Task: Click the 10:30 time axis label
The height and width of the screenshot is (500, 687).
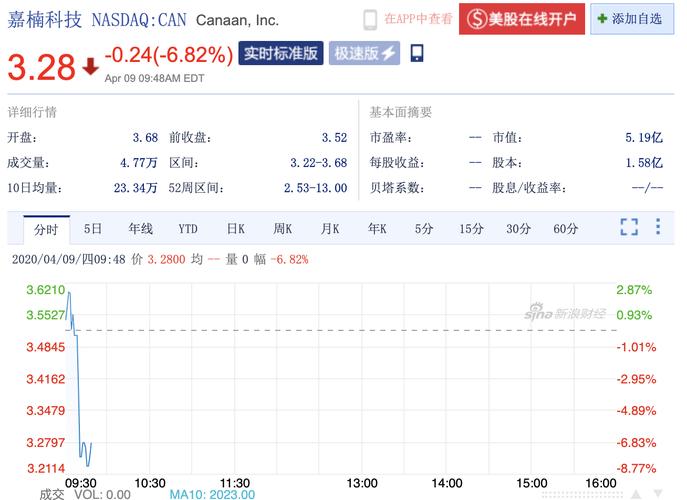Action: pos(150,483)
